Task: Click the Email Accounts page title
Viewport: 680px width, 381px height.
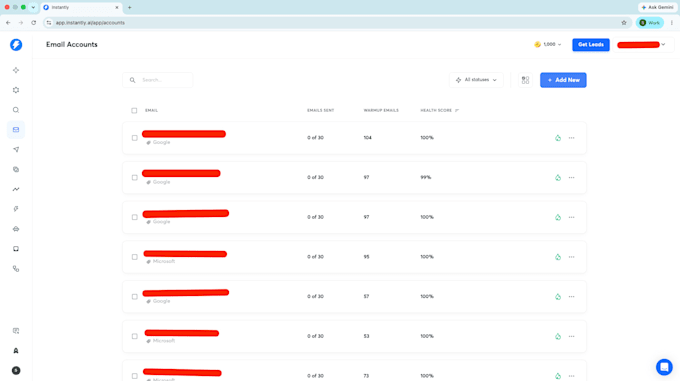Action: point(72,45)
